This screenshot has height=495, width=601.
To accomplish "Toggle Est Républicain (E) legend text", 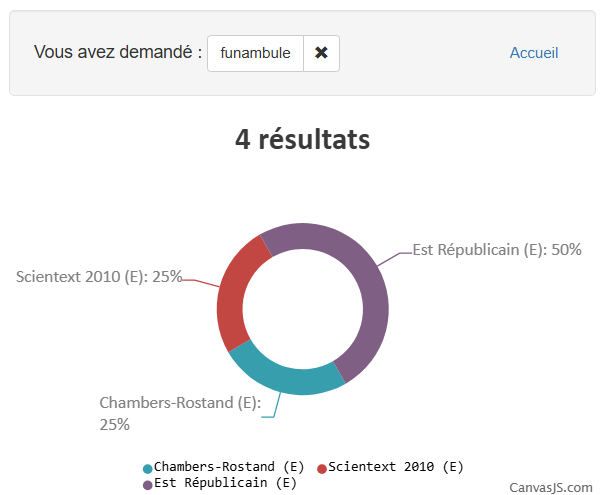I will click(225, 483).
